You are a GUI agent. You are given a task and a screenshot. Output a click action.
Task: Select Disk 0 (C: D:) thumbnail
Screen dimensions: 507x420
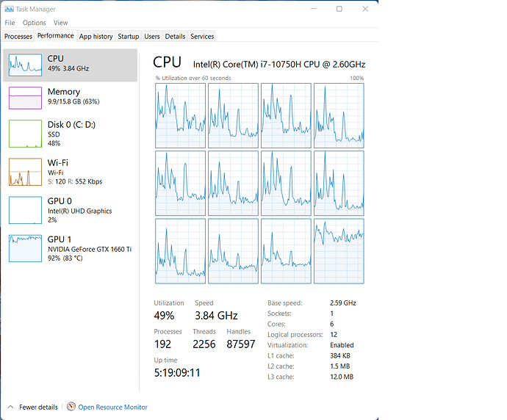coord(25,134)
